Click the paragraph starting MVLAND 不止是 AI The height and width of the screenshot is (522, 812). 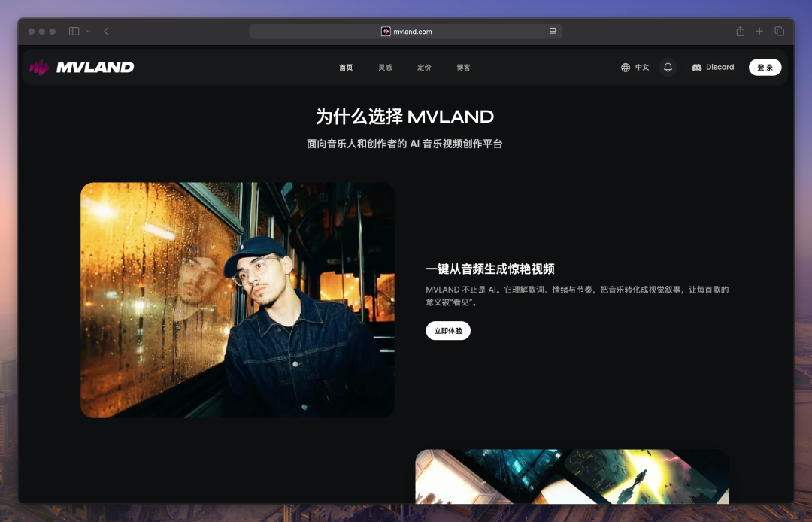click(x=577, y=296)
